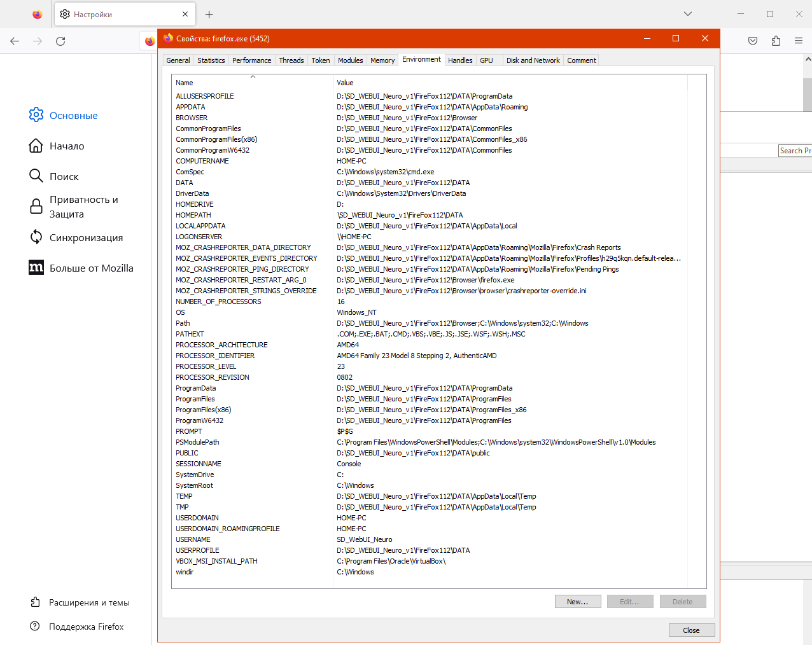The image size is (812, 645).
Task: Switch to the Threads tab
Action: point(291,60)
